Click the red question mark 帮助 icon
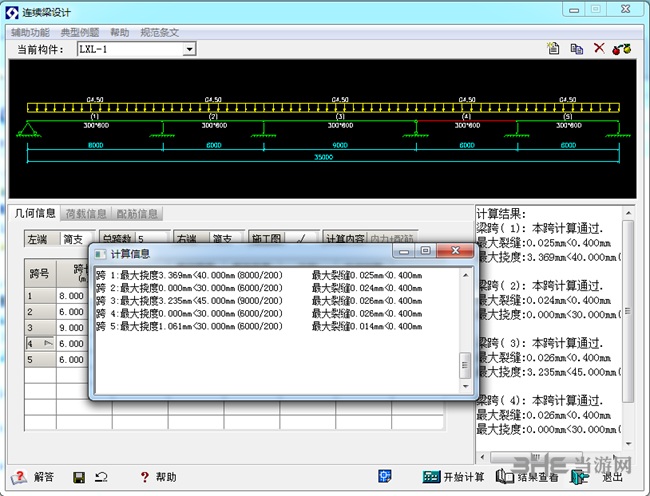 [144, 477]
